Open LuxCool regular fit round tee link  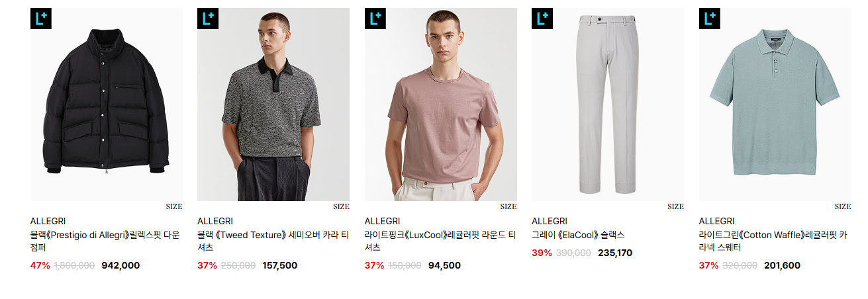(440, 241)
